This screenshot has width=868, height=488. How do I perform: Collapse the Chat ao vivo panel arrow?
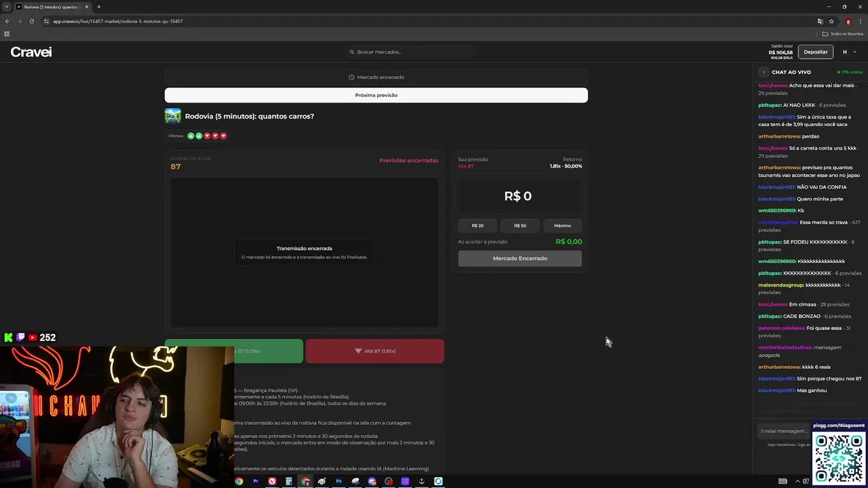[x=764, y=72]
